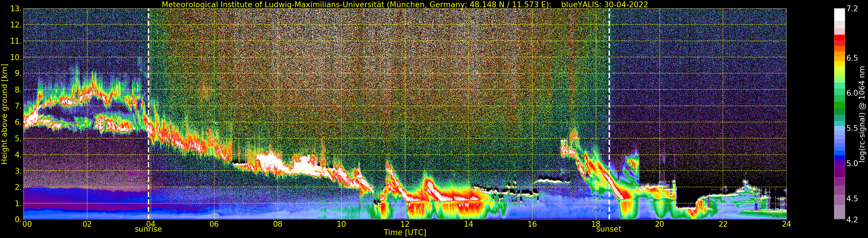
Task: Click the colorbar value '5.0'
Action: pyautogui.click(x=852, y=163)
